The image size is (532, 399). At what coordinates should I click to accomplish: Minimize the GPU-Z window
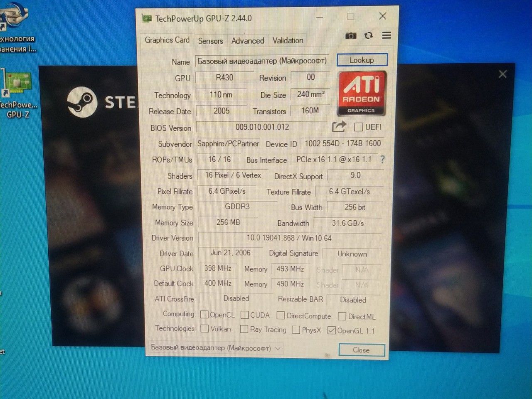[x=320, y=17]
